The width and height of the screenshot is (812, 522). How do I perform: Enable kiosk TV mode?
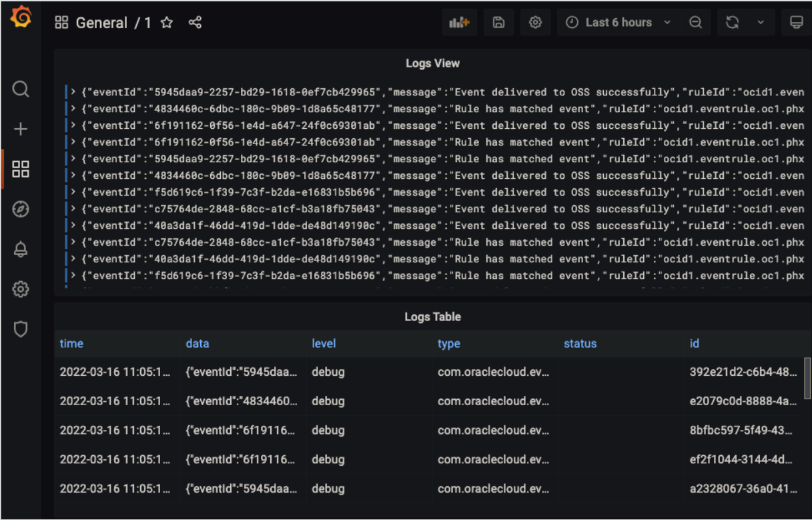pyautogui.click(x=797, y=22)
